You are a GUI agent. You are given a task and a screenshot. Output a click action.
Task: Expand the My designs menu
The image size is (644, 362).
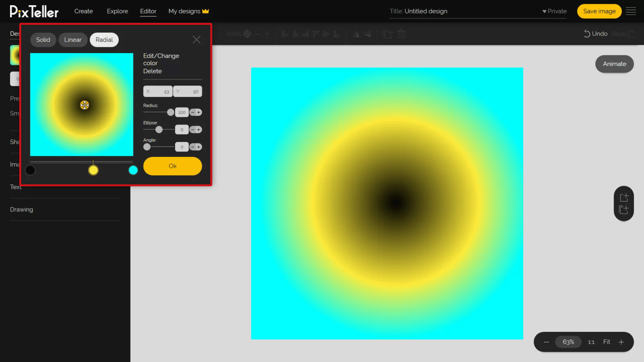pos(189,11)
